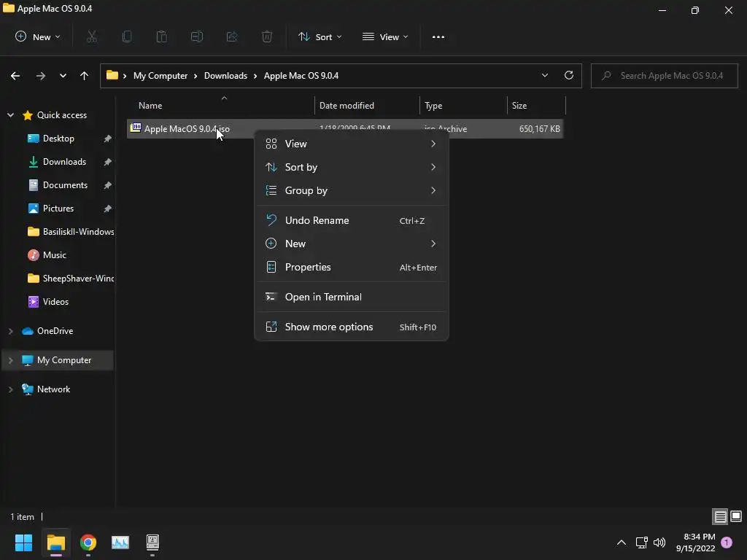Open the classic Mac emulator taskbar icon
The height and width of the screenshot is (560, 747).
152,542
